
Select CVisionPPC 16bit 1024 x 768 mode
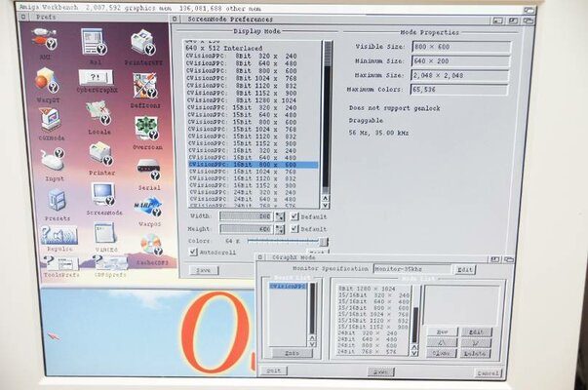coord(256,172)
